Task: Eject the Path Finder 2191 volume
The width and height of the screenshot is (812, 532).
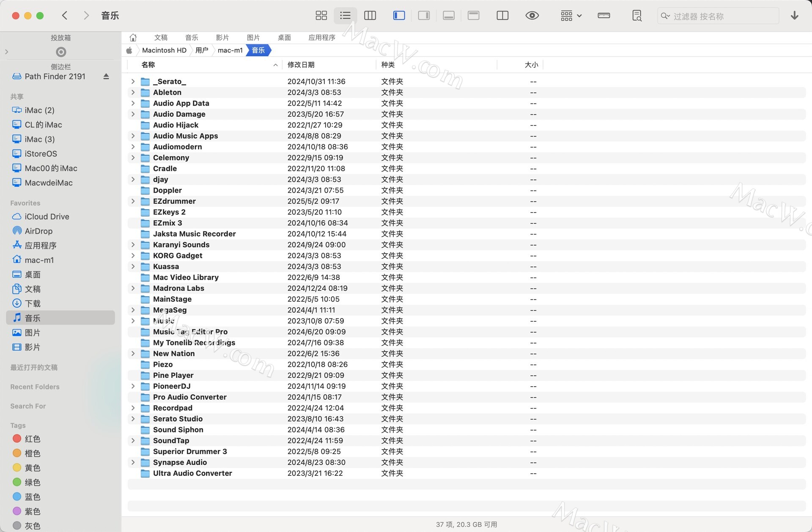Action: [106, 76]
